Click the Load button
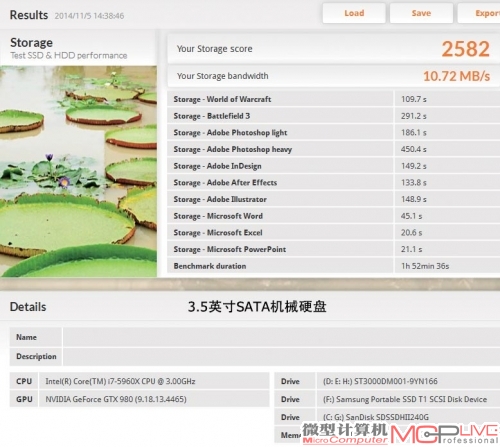500x447 pixels. [x=354, y=13]
